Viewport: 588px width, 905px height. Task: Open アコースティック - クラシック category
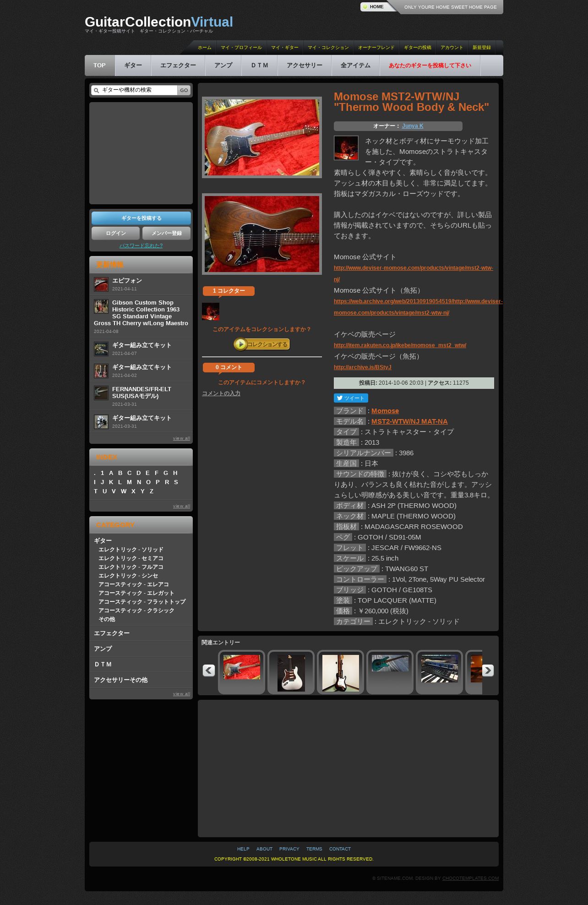click(x=136, y=611)
